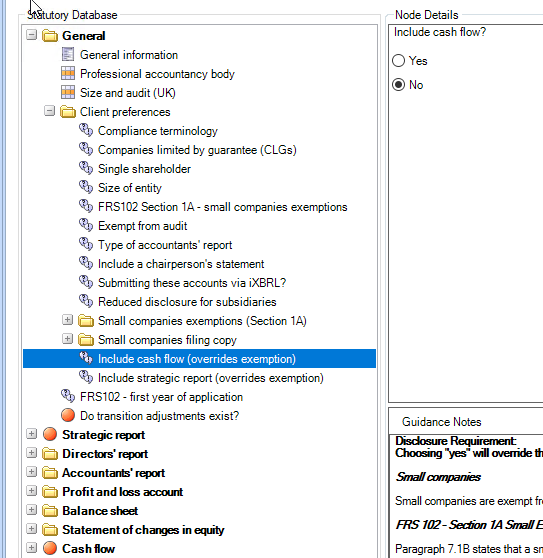Select Submitting these accounts via iXBRL?
Image resolution: width=543 pixels, height=558 pixels.
pos(192,283)
